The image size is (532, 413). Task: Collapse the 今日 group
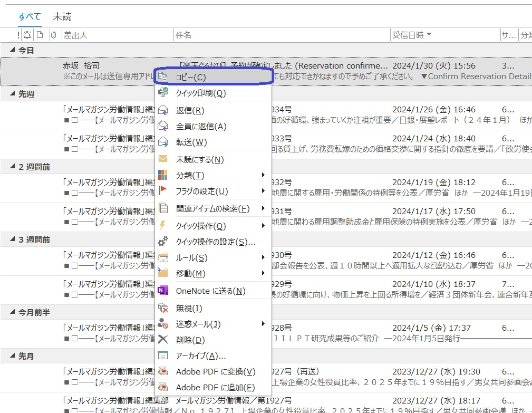[x=12, y=50]
